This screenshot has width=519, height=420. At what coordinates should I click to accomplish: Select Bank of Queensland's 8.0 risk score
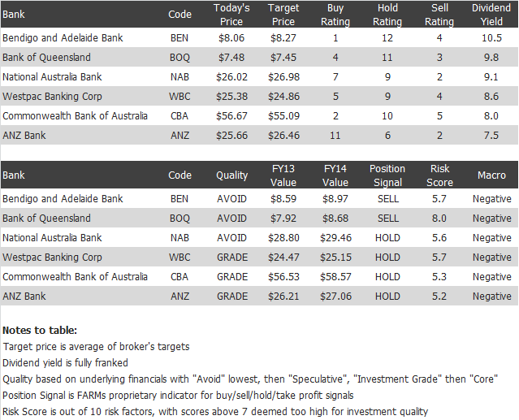439,219
